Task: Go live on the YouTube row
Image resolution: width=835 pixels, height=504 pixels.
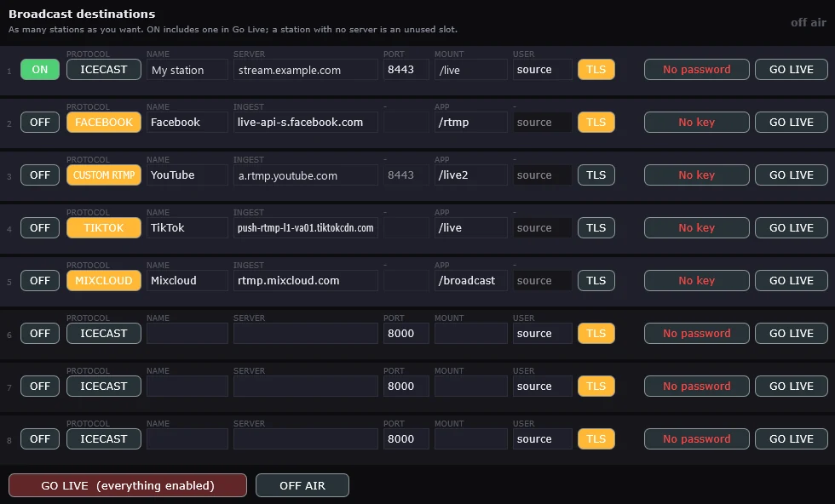Action: coord(792,175)
